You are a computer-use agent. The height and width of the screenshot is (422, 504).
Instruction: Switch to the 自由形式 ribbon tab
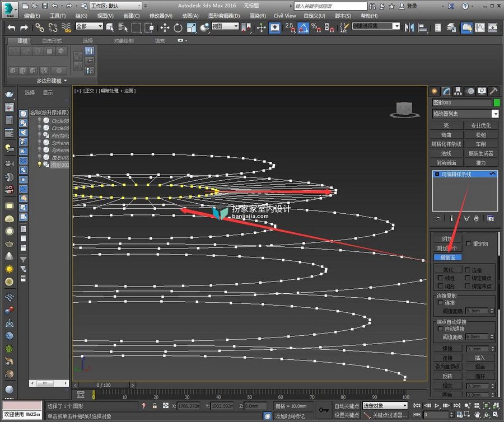(52, 41)
